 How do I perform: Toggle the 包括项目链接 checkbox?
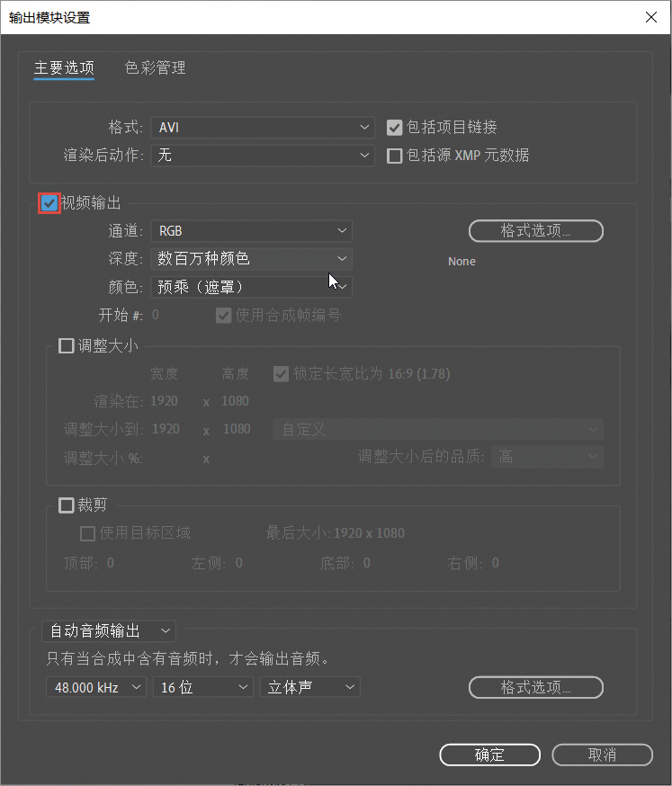pos(395,128)
